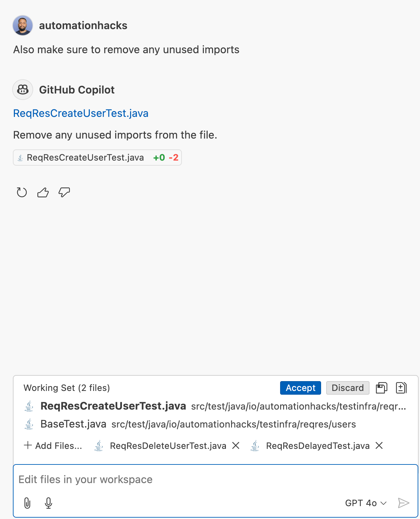420x519 pixels.
Task: Click the automationhacks profile picture
Action: [x=22, y=25]
